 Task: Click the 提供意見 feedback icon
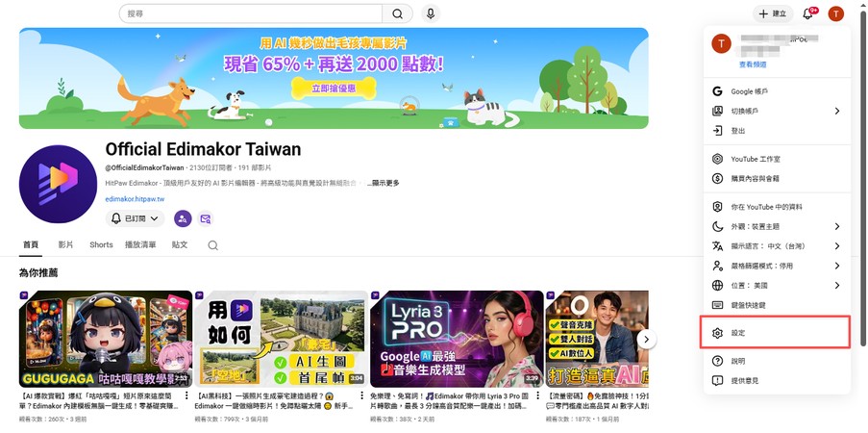point(717,380)
